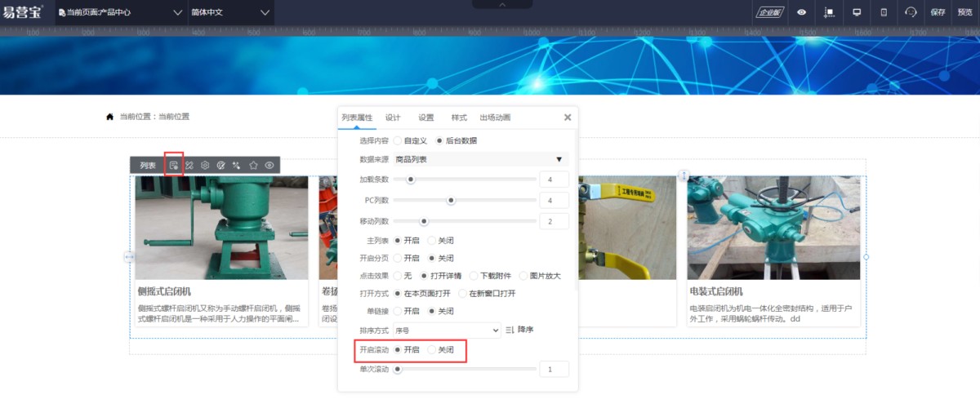This screenshot has height=417, width=980.
Task: Open customer service headset icon
Action: point(911,12)
